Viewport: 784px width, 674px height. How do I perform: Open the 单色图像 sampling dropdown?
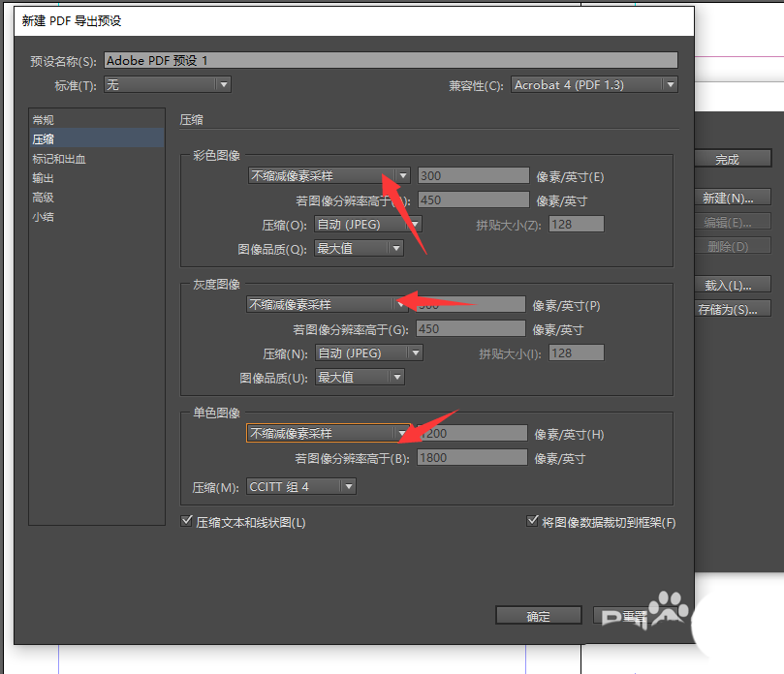click(x=328, y=433)
